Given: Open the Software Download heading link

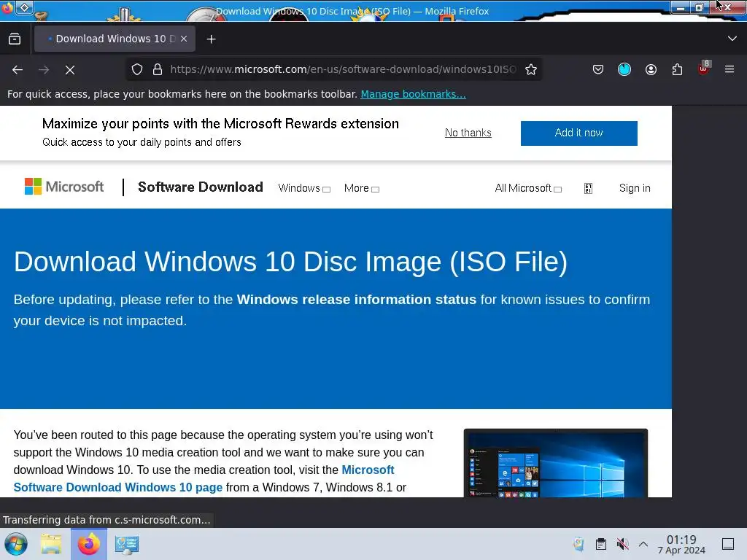Looking at the screenshot, I should click(x=200, y=187).
